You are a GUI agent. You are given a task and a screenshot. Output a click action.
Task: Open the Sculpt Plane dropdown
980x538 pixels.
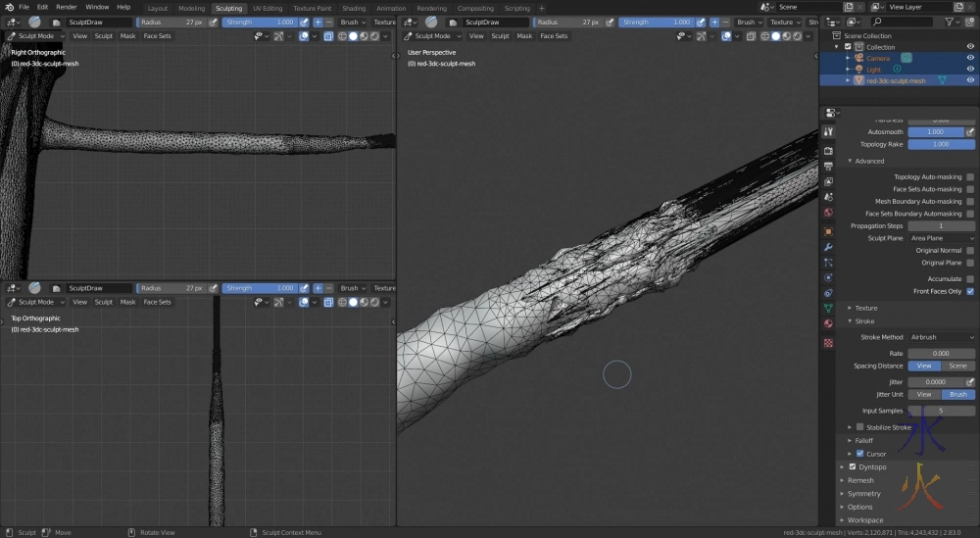click(942, 238)
